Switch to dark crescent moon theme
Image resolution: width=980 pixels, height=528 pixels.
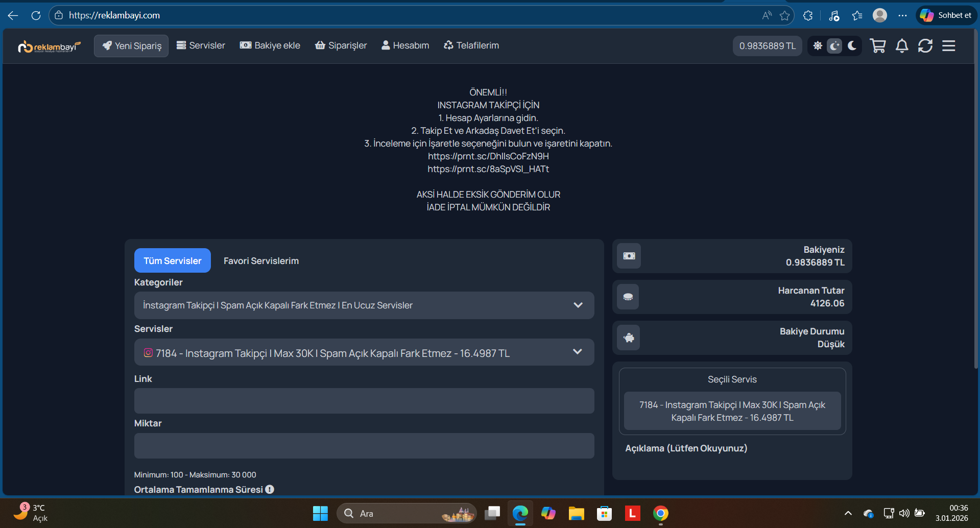pos(852,46)
